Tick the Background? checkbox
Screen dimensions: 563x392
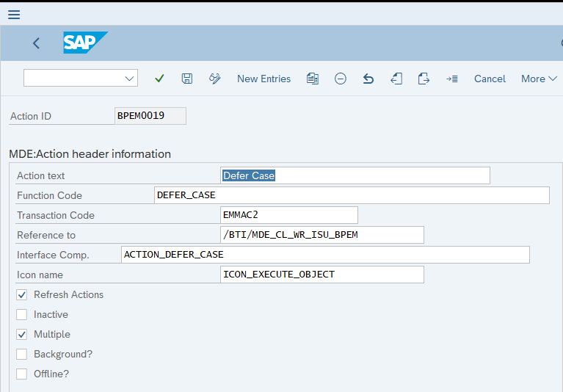pos(22,354)
